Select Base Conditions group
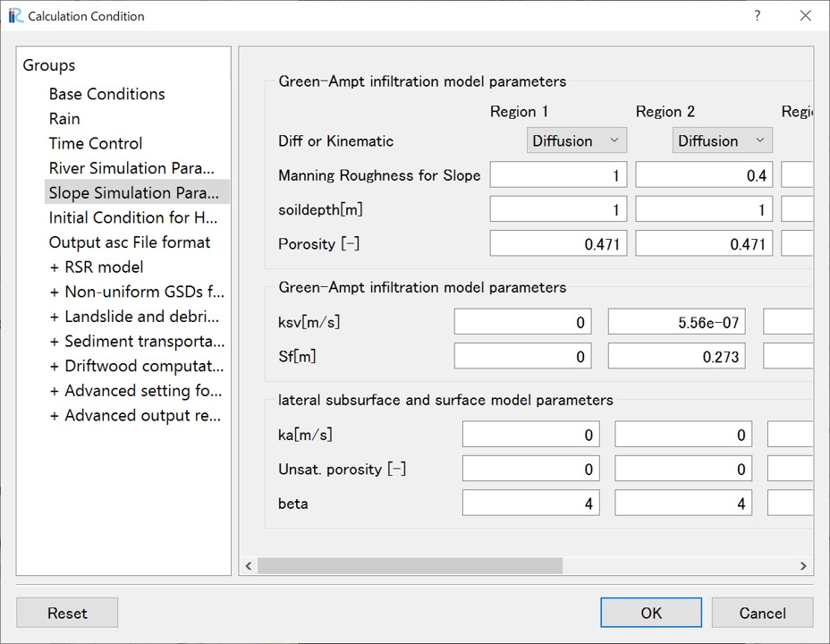 point(107,94)
